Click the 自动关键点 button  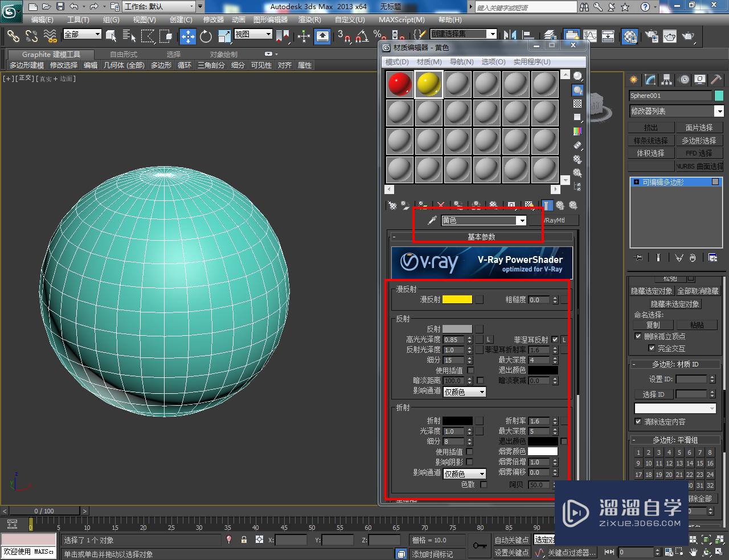tap(511, 540)
